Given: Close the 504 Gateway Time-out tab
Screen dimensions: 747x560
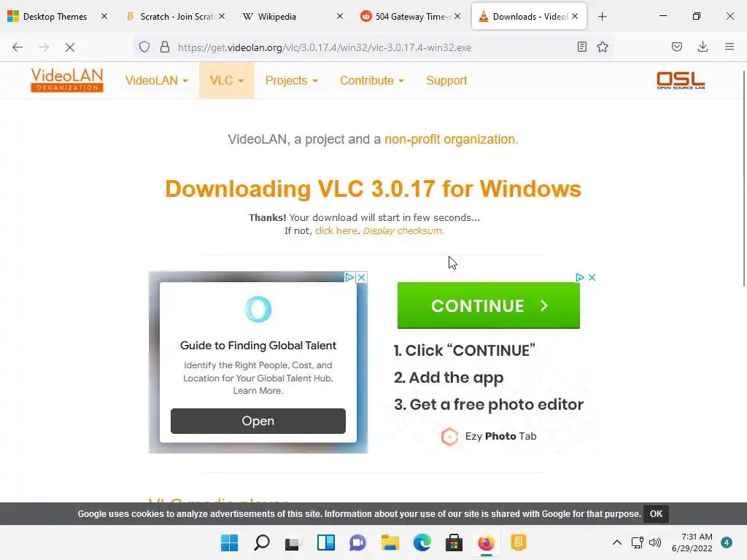Looking at the screenshot, I should [457, 17].
